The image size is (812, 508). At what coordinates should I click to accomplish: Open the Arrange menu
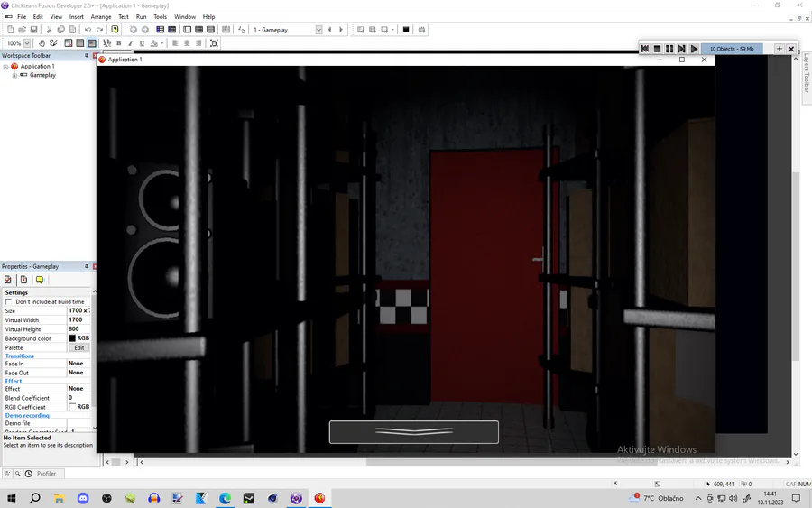click(101, 16)
